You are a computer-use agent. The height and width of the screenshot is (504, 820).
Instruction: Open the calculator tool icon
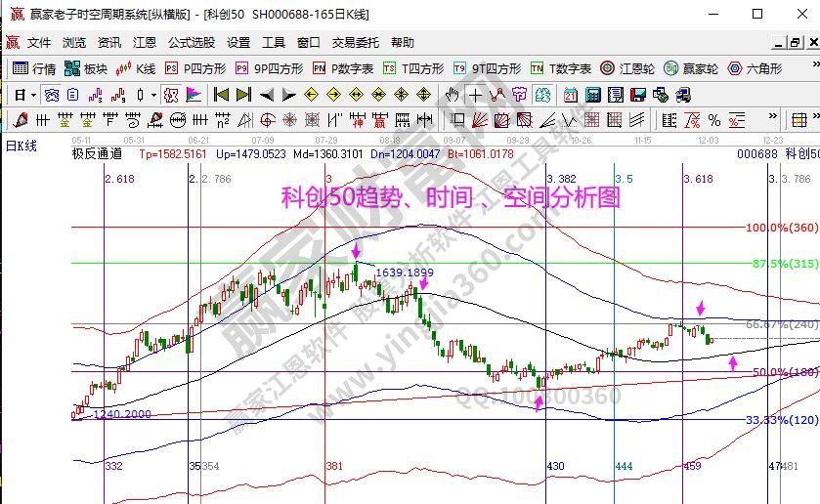click(592, 95)
